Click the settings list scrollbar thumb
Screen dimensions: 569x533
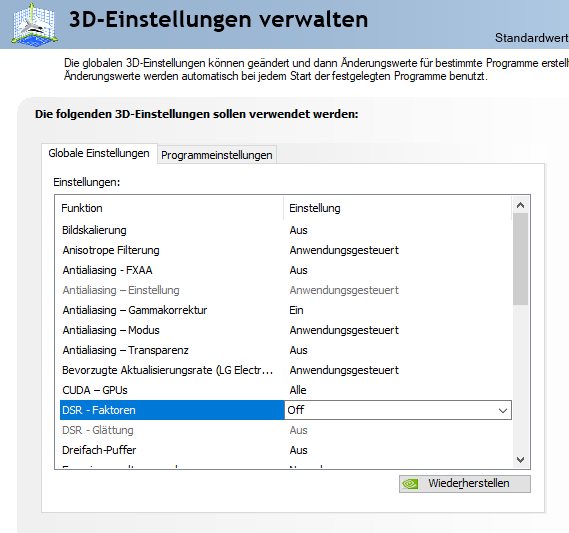(520, 259)
